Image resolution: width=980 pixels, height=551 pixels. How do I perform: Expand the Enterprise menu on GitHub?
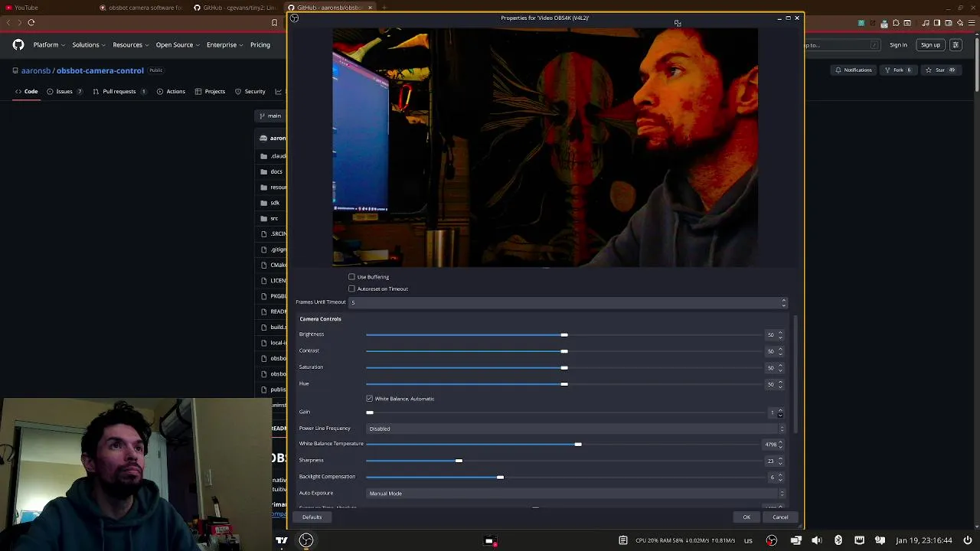pos(225,45)
